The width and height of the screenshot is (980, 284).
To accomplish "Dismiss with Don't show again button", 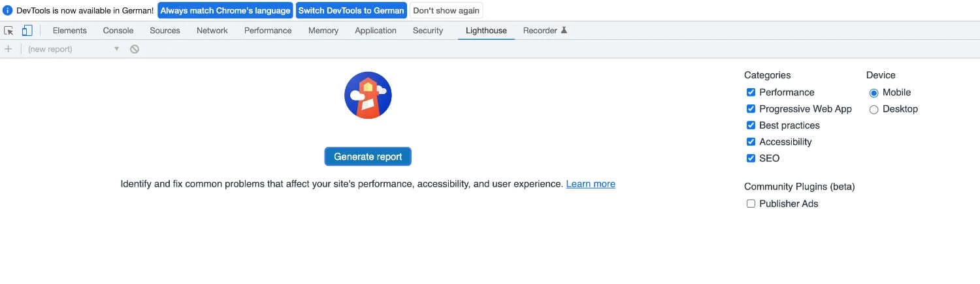I will pos(446,10).
